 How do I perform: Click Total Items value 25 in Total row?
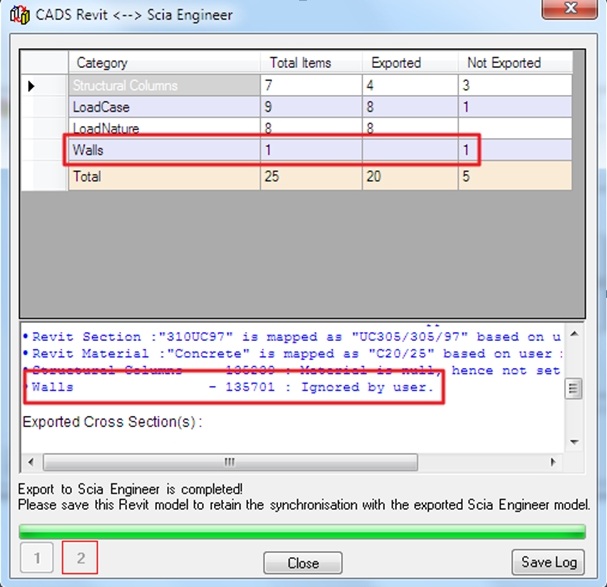pyautogui.click(x=311, y=177)
